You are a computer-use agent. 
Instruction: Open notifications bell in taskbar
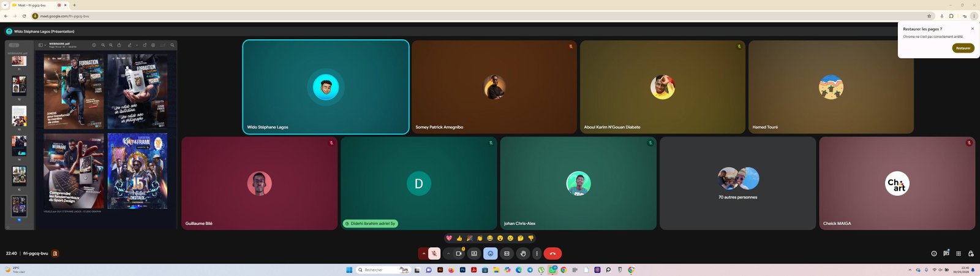click(x=973, y=270)
